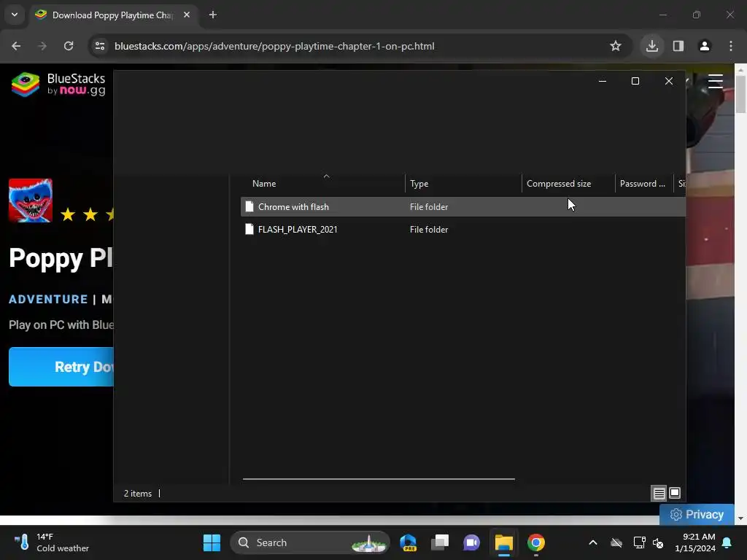The image size is (747, 560).
Task: Open File Explorer from taskbar
Action: (503, 542)
